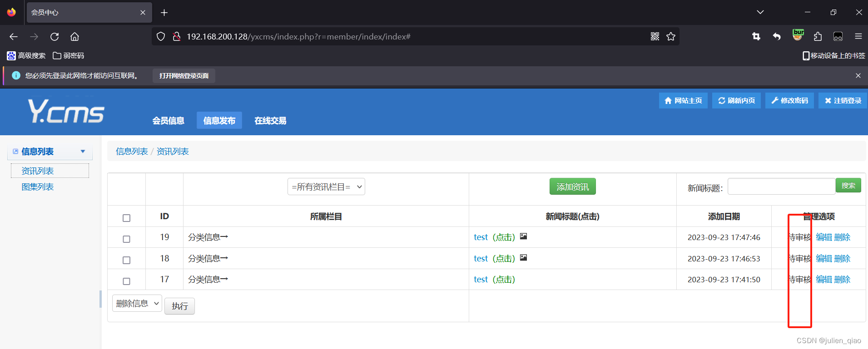Reload the page with the refresh icon
The height and width of the screenshot is (349, 868).
[55, 37]
